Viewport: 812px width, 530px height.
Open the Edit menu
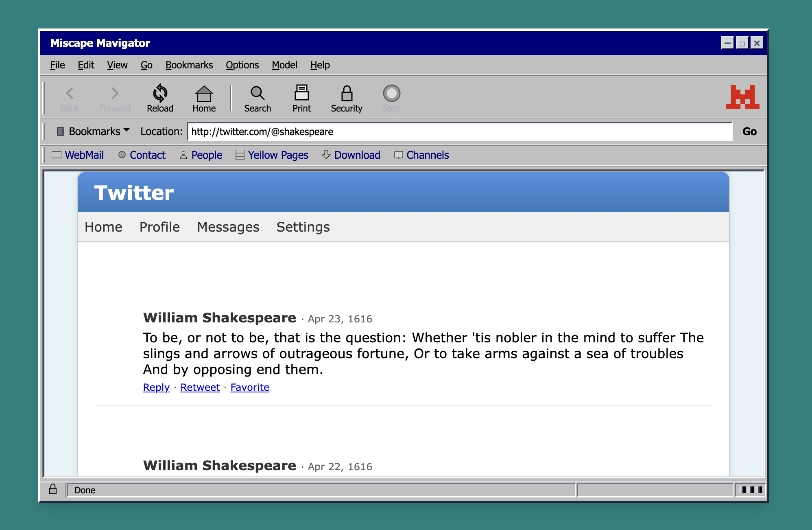(86, 65)
